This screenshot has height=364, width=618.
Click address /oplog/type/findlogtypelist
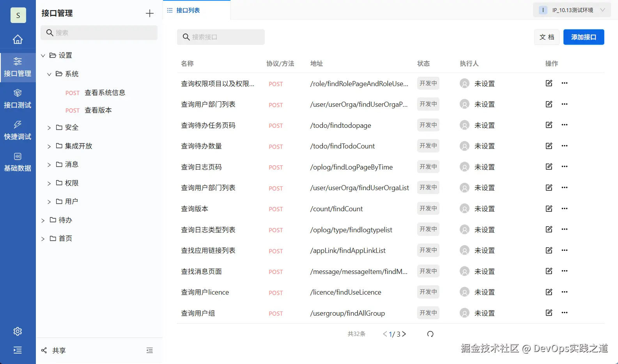pos(351,230)
